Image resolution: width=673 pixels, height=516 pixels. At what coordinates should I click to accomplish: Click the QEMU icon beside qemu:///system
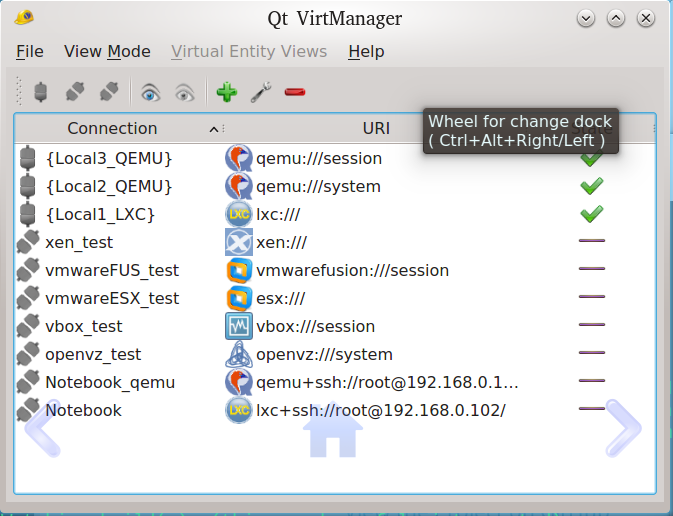pos(239,186)
